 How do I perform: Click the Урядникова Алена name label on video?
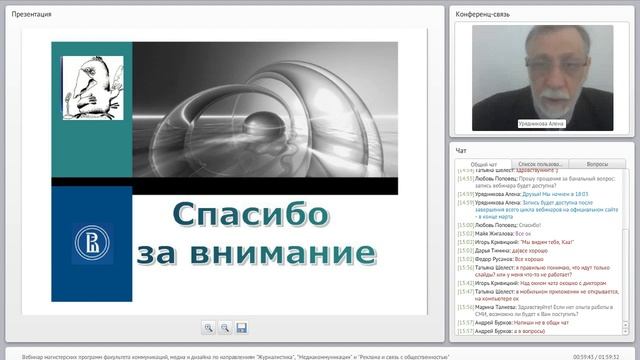[542, 124]
